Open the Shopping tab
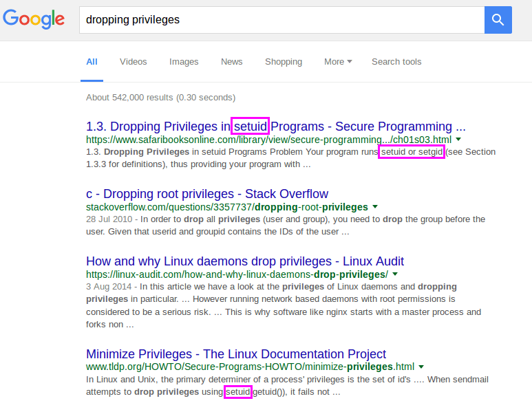Screen dimensions: 532x403 [x=284, y=62]
